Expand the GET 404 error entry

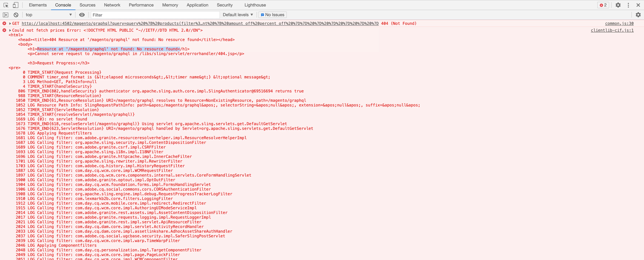(10, 24)
